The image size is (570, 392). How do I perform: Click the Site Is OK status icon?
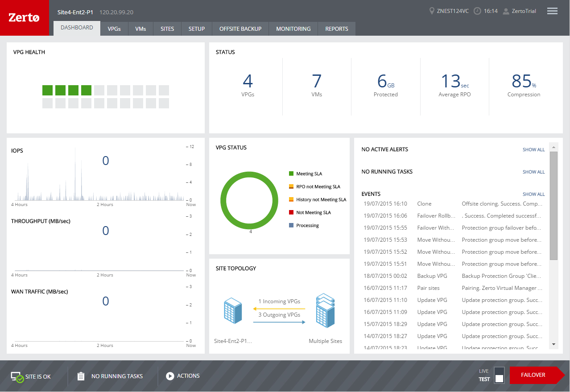(17, 377)
